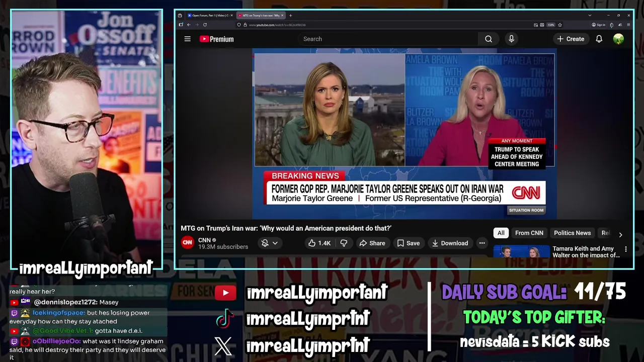Click the YouTube logo in overlay
Image resolution: width=644 pixels, height=362 pixels.
(x=225, y=293)
